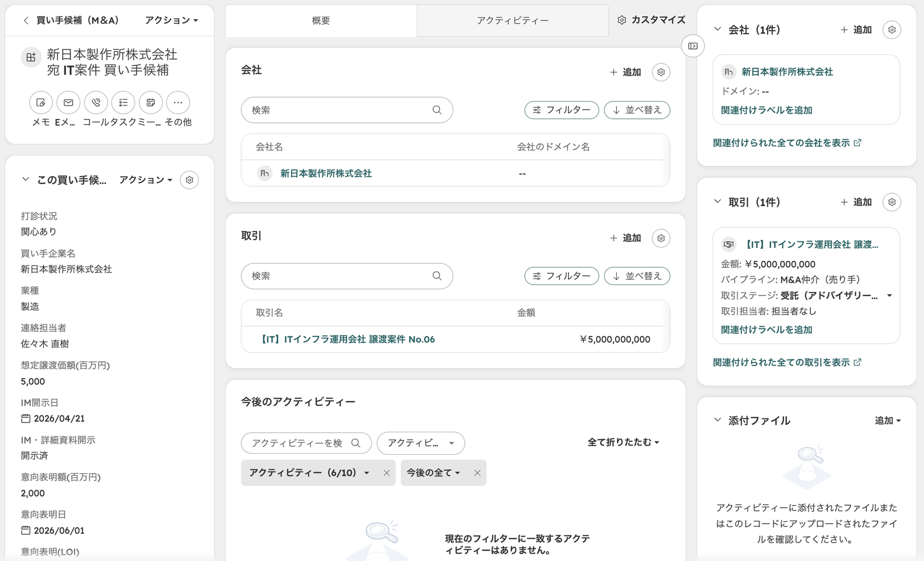Click 関連付けラベルを追加 in sidebar company card
This screenshot has width=924, height=561.
(x=766, y=110)
